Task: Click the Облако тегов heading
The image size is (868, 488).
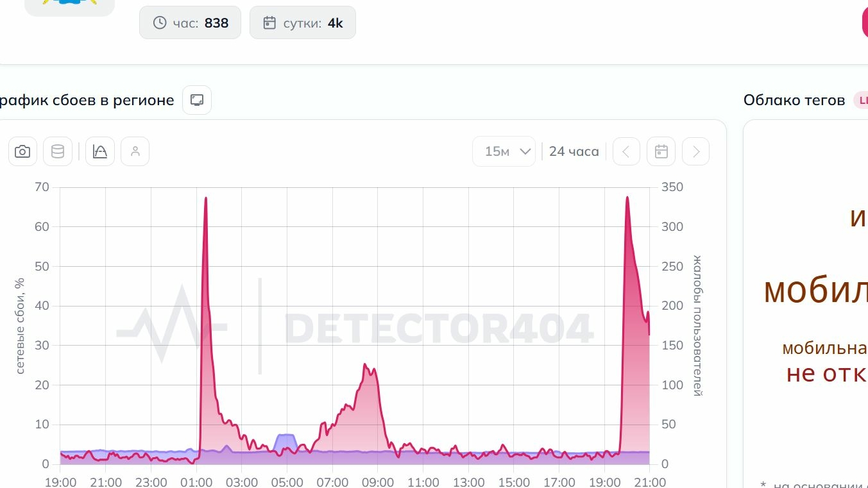Action: coord(794,100)
